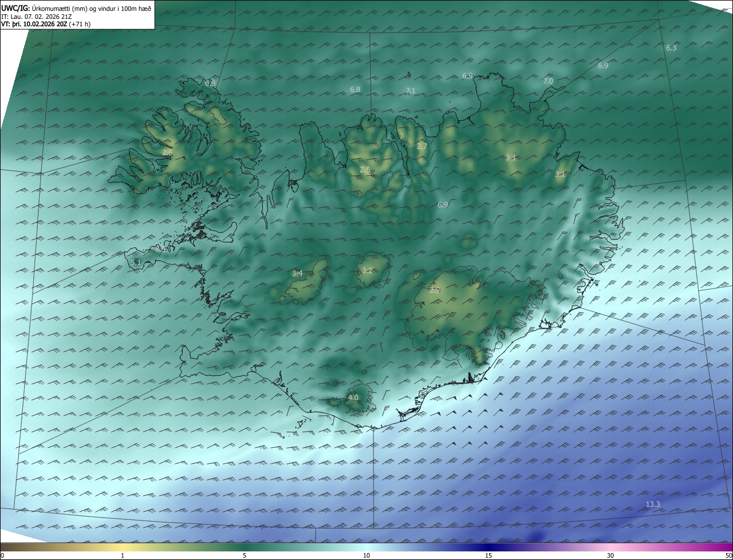The height and width of the screenshot is (560, 733).
Task: Select the 4.0 value near the south coast
Action: pos(353,398)
